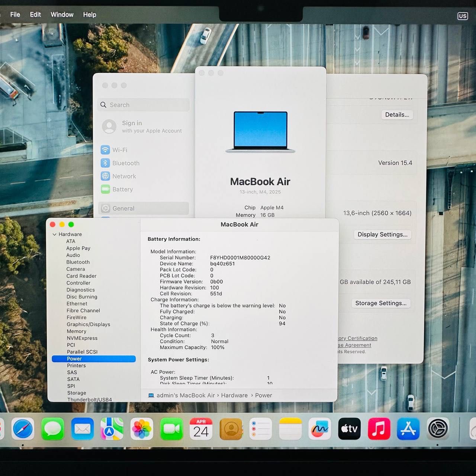This screenshot has height=476, width=476.
Task: Select Printers in Hardware list
Action: [x=76, y=366]
